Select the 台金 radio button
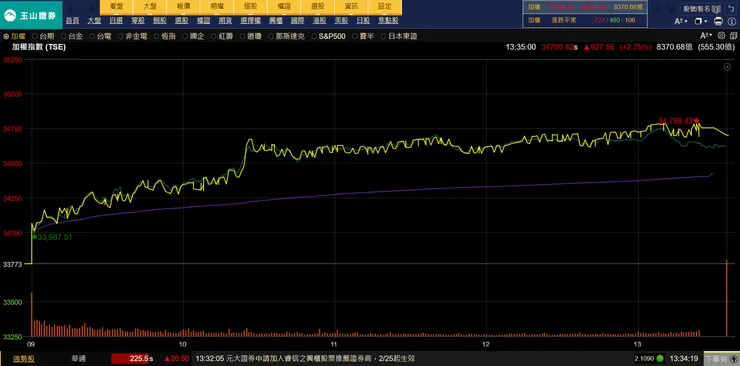 coord(63,36)
